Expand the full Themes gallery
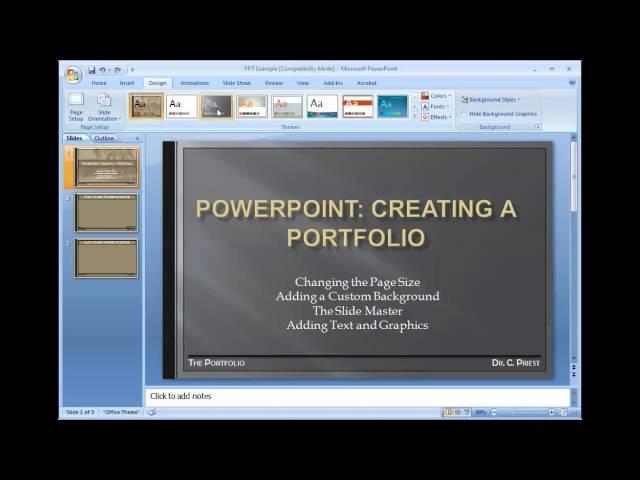640x480 pixels. [x=414, y=116]
